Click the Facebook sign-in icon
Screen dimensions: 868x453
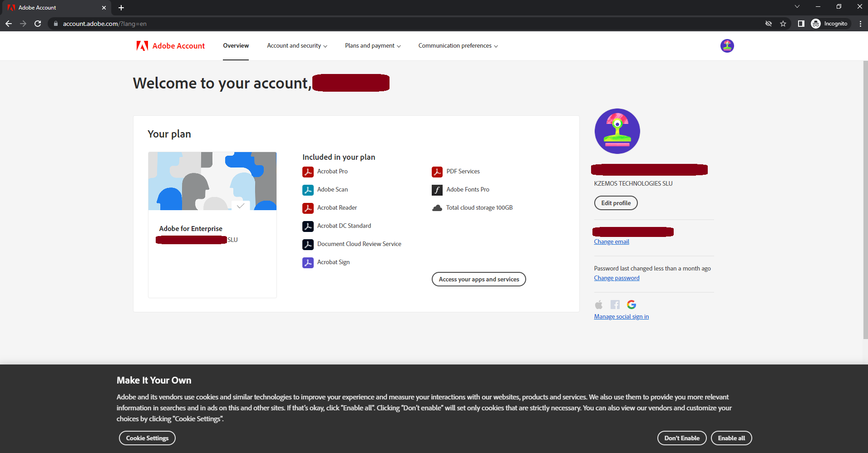615,305
